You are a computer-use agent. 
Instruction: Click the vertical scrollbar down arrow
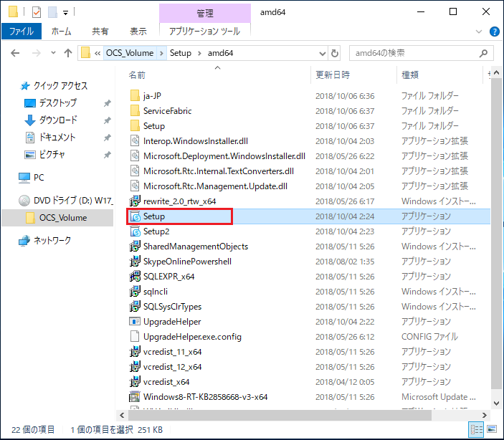pos(496,403)
